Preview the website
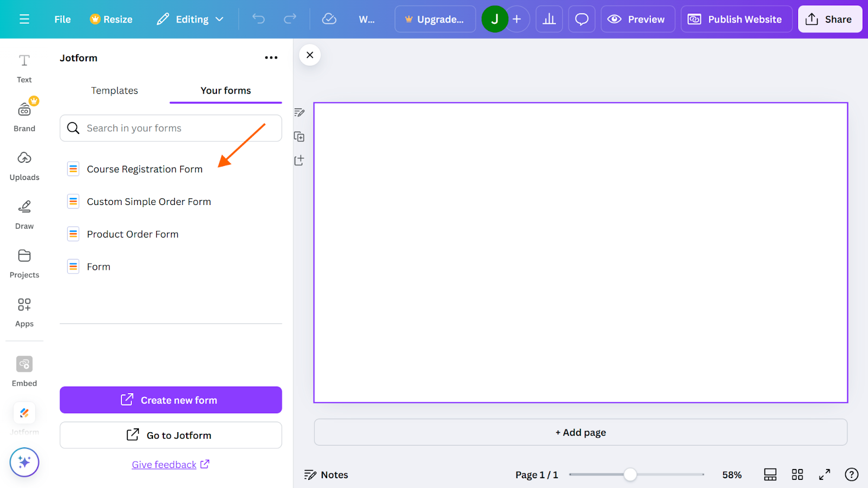The height and width of the screenshot is (488, 868). (x=638, y=20)
